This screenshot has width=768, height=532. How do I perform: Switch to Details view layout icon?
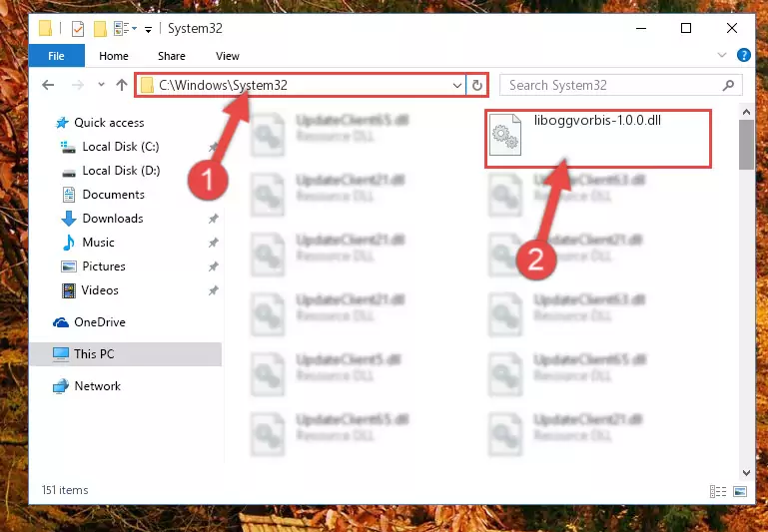(x=717, y=491)
